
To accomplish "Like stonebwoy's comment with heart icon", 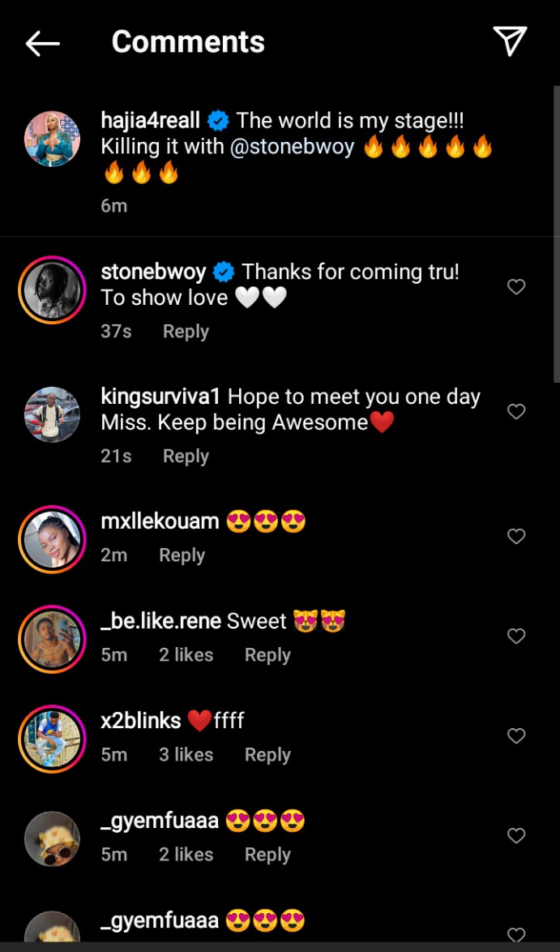I will (x=516, y=287).
